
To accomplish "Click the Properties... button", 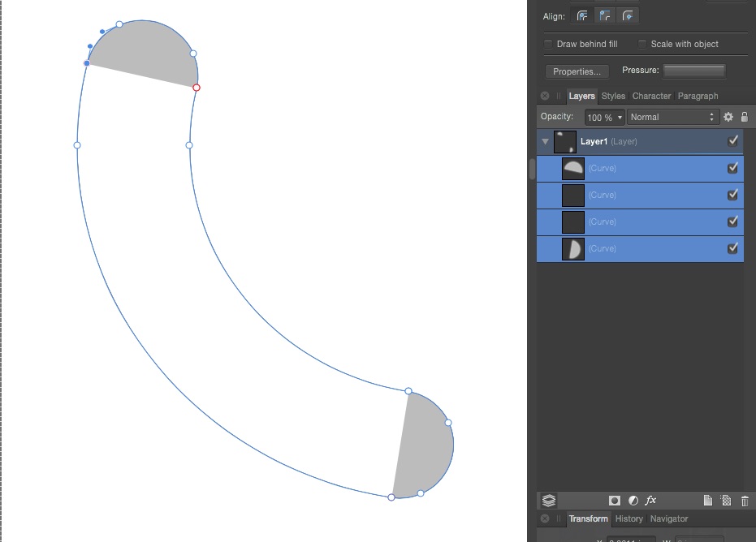I will (x=577, y=71).
